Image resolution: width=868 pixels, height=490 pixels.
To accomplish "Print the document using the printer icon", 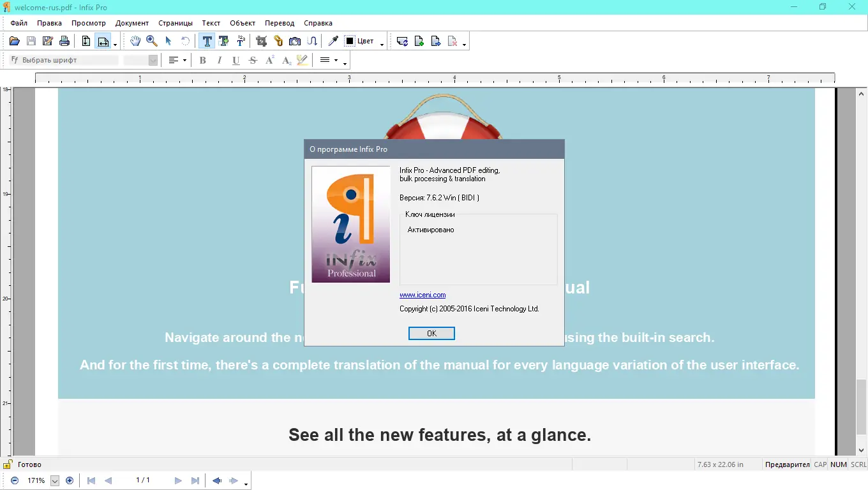I will point(64,41).
